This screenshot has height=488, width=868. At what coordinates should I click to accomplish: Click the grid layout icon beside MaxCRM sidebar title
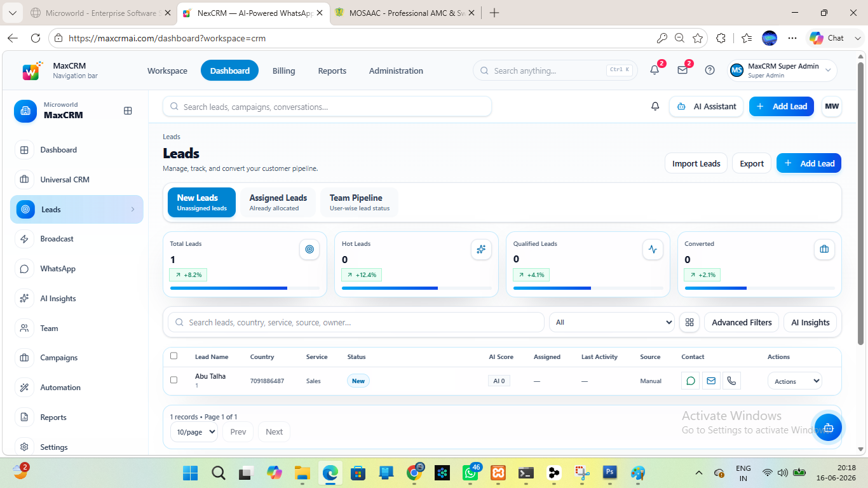pos(128,111)
